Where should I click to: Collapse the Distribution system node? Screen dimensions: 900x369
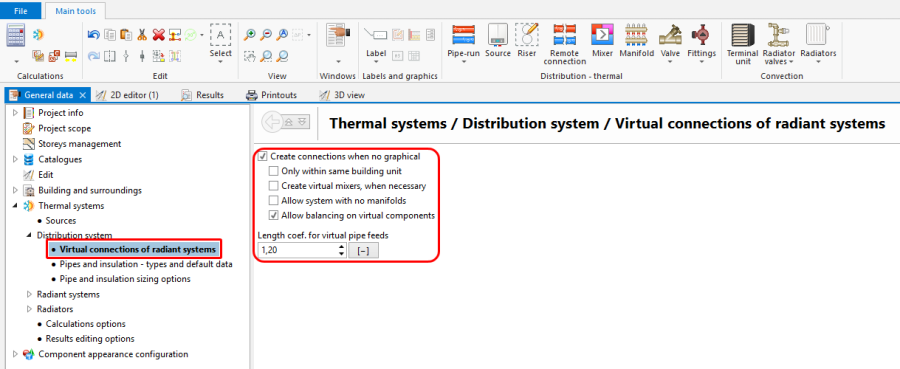click(x=29, y=235)
